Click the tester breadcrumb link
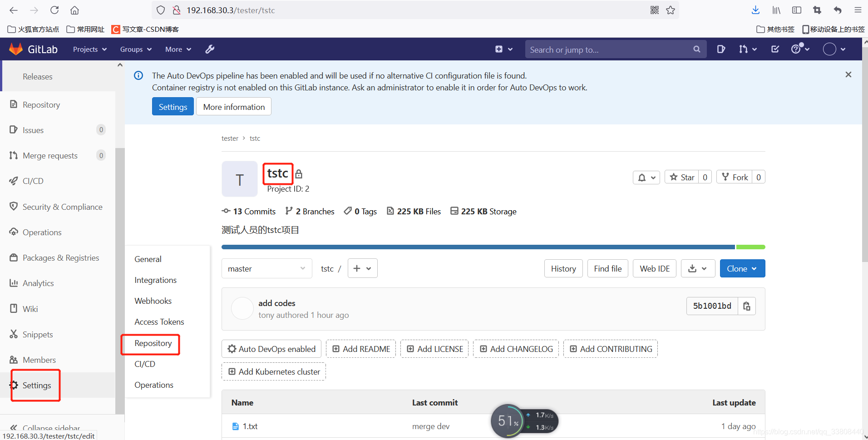 (x=230, y=138)
